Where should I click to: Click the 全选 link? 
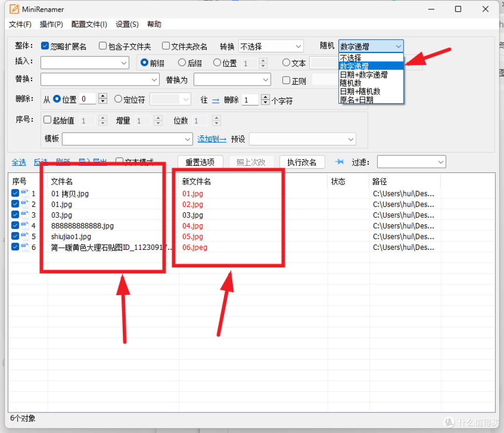tap(19, 162)
